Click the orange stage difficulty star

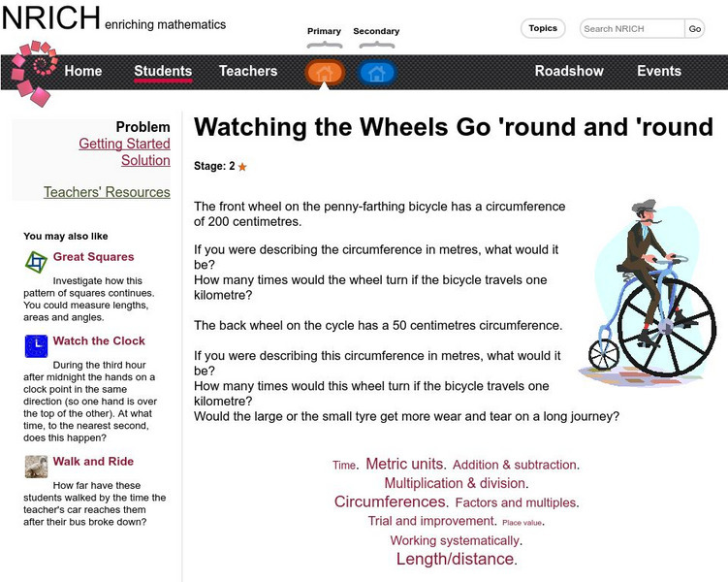point(242,167)
